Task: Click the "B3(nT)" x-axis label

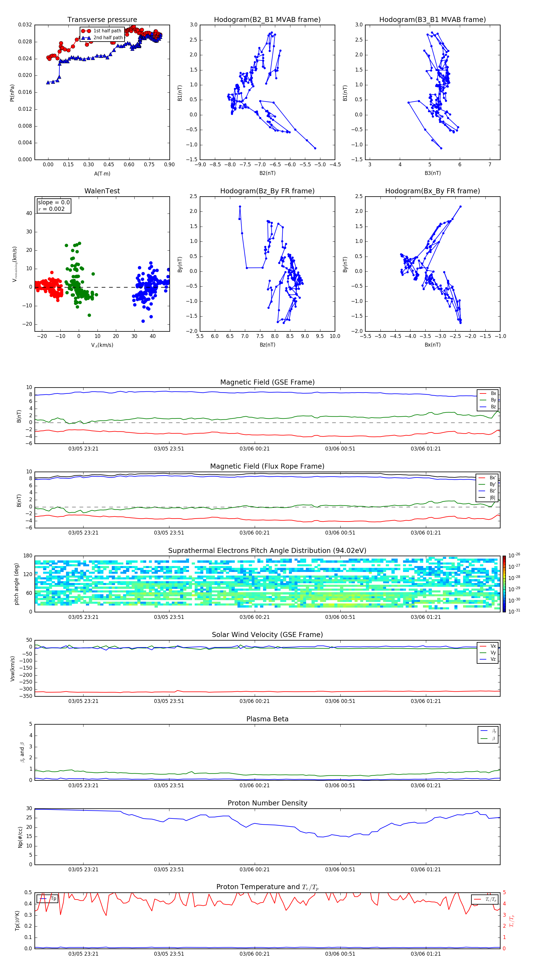Action: pos(432,173)
